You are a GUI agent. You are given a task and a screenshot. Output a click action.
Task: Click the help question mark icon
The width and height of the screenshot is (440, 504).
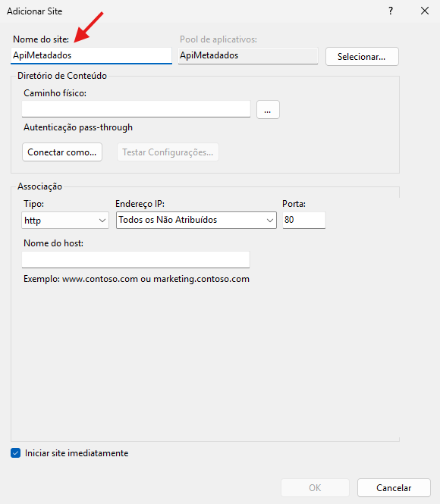[391, 11]
